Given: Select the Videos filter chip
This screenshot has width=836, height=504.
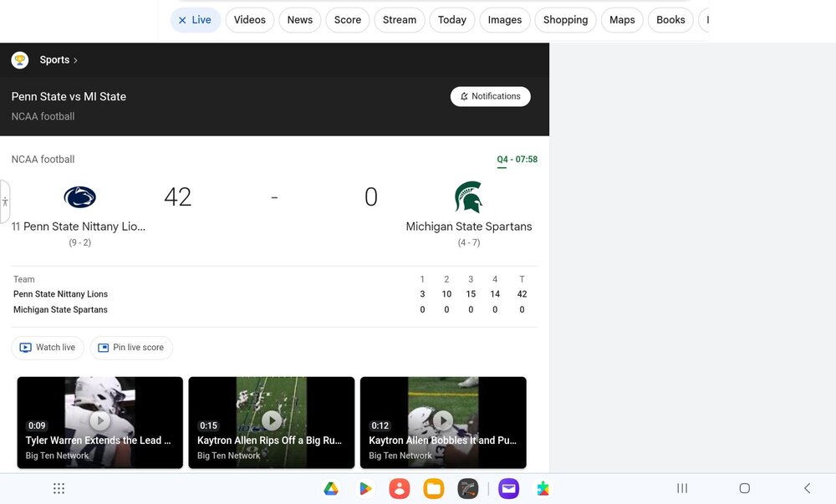Looking at the screenshot, I should (x=249, y=20).
